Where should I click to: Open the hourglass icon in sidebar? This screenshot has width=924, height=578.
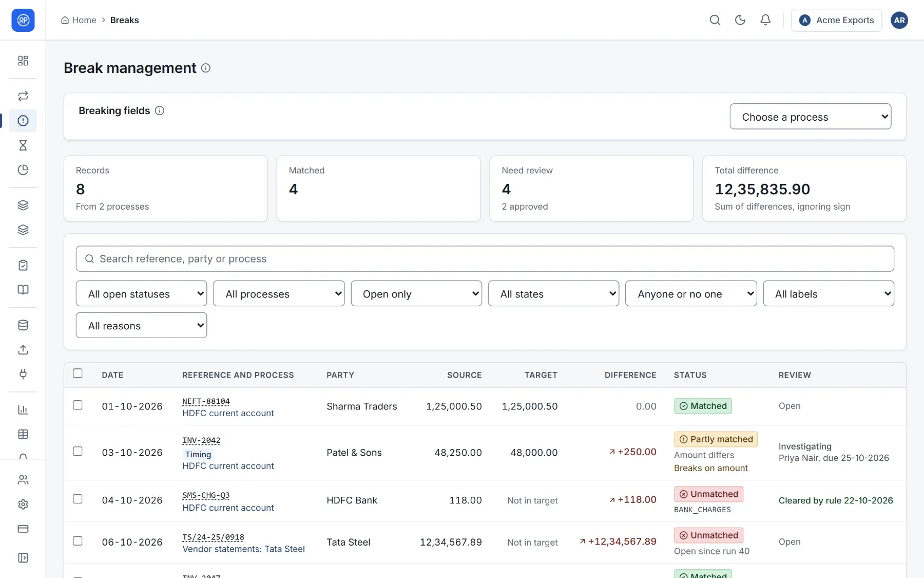pyautogui.click(x=23, y=145)
